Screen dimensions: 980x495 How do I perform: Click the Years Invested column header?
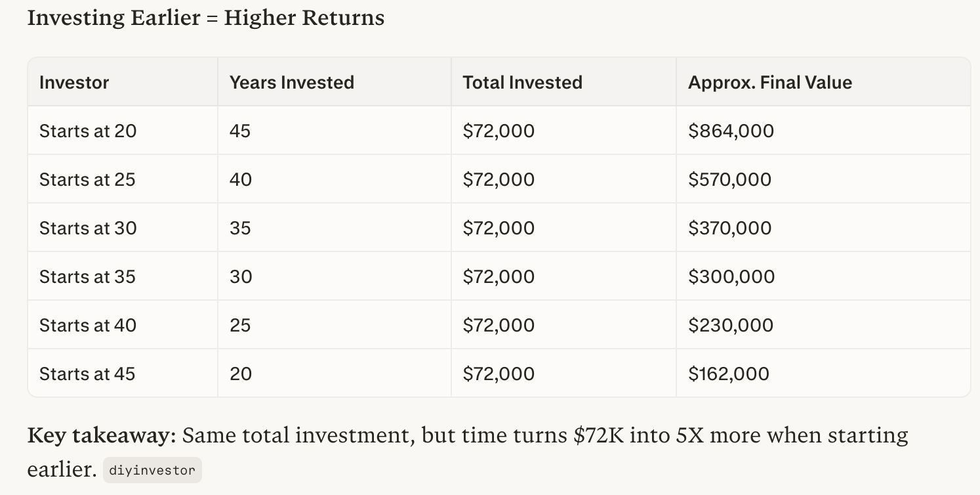291,83
